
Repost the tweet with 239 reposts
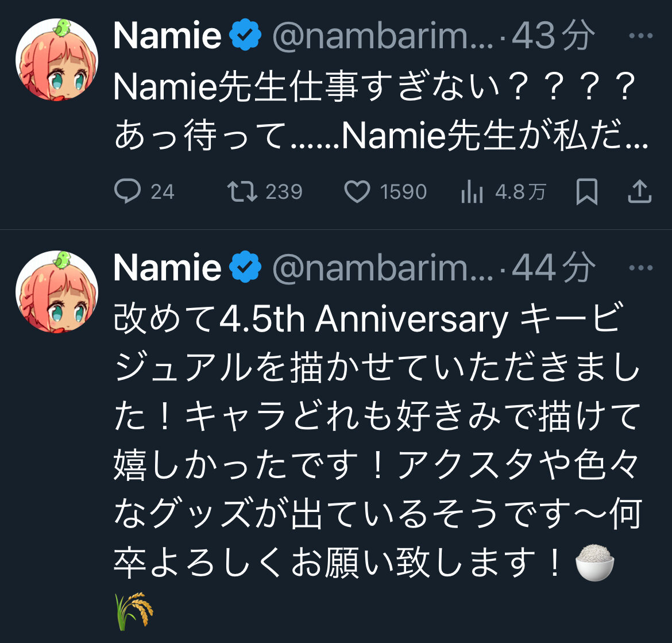[242, 192]
